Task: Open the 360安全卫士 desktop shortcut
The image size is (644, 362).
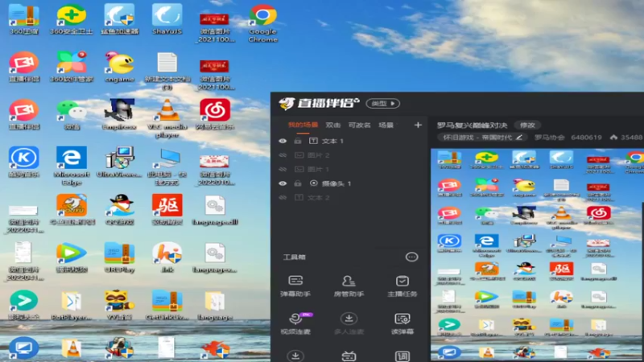Action: (71, 19)
